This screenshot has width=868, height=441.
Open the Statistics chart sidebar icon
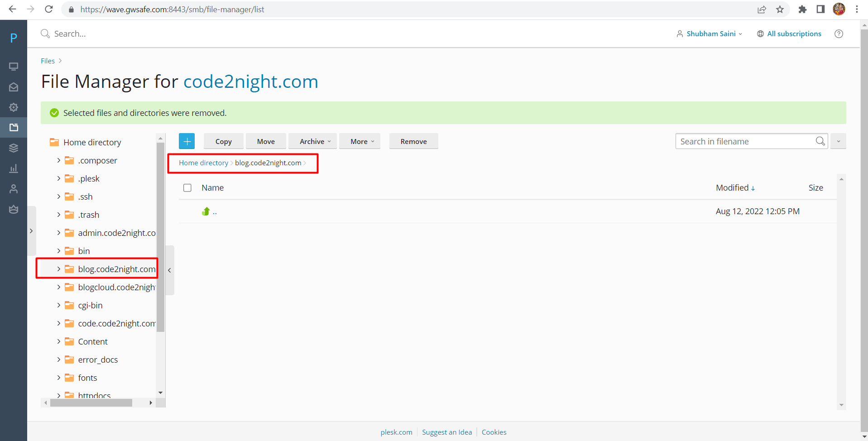coord(14,168)
